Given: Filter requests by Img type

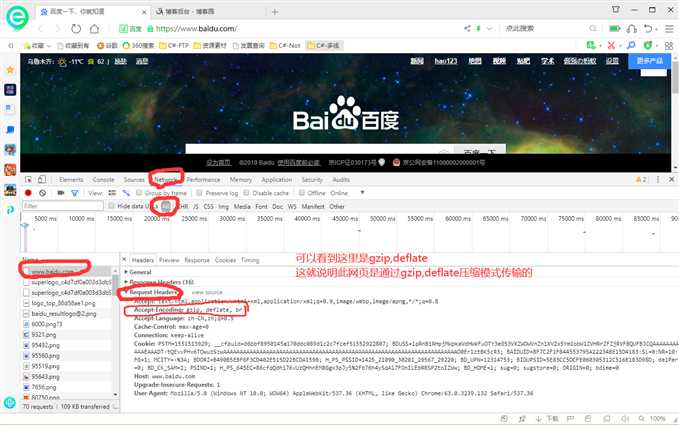Looking at the screenshot, I should tap(223, 207).
